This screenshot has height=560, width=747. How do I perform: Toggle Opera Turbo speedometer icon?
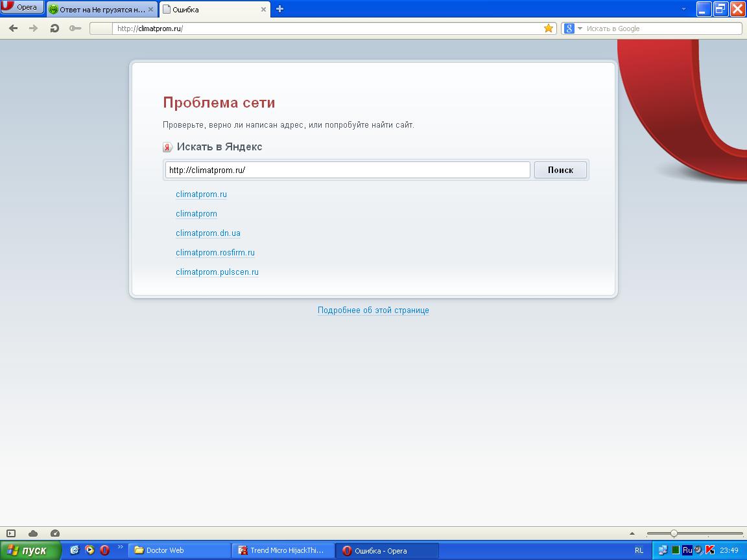click(54, 533)
